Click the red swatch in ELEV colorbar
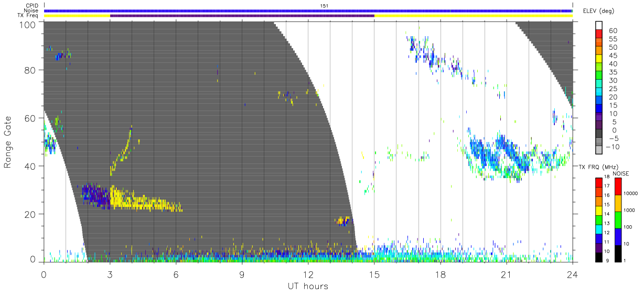The width and height of the screenshot is (644, 297). click(x=598, y=33)
